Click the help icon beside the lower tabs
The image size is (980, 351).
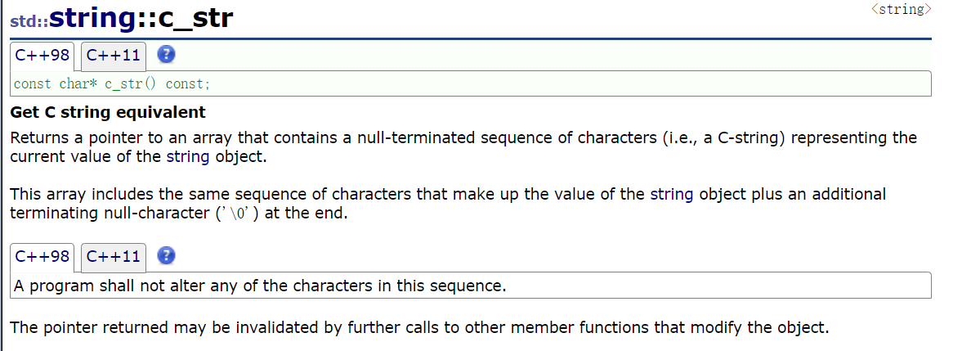pos(166,256)
